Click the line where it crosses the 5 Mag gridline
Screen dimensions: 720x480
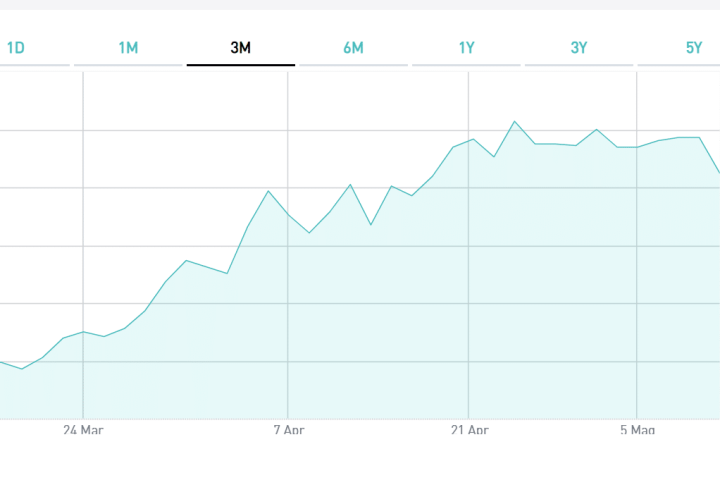tap(637, 147)
